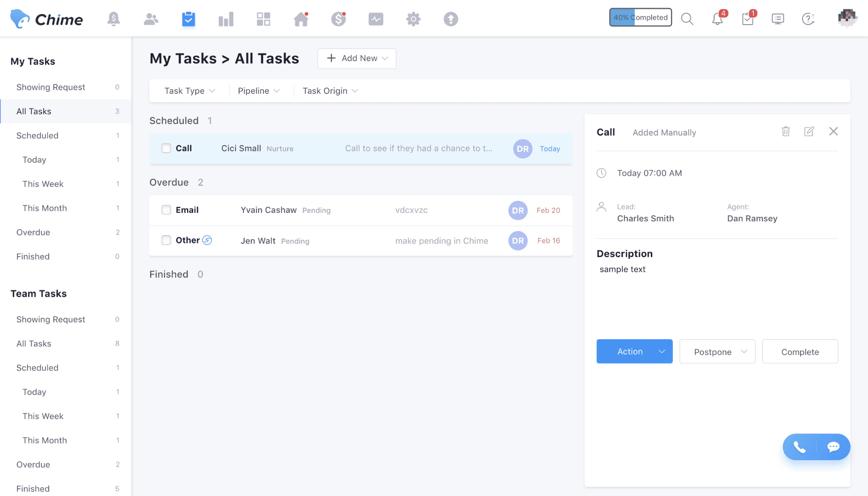Expand the Add New dropdown button
The image size is (868, 496).
(x=356, y=59)
